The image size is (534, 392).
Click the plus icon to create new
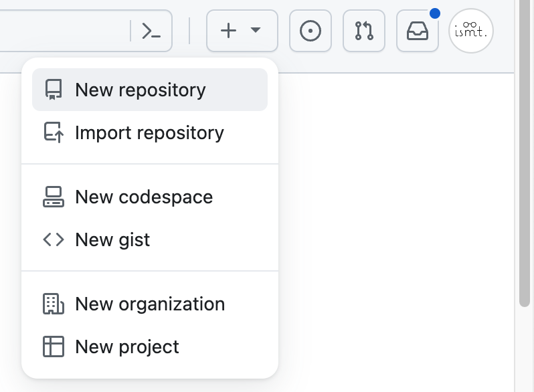tap(228, 31)
